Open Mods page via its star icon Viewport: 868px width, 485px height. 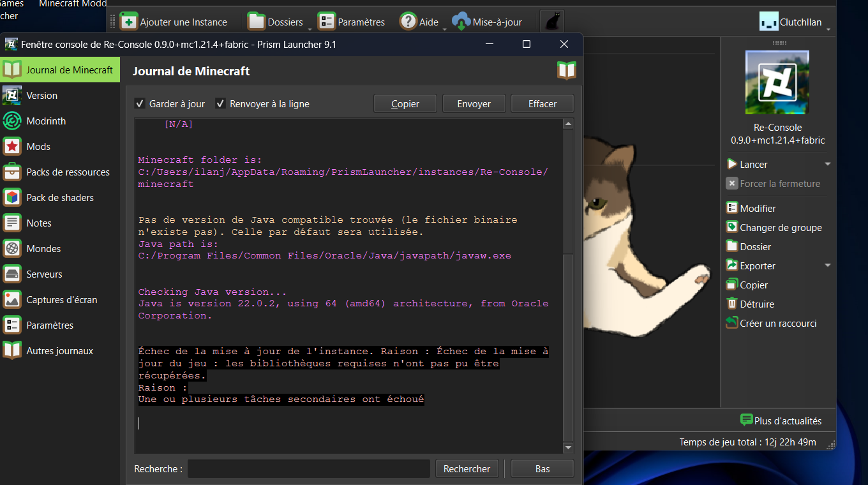12,147
